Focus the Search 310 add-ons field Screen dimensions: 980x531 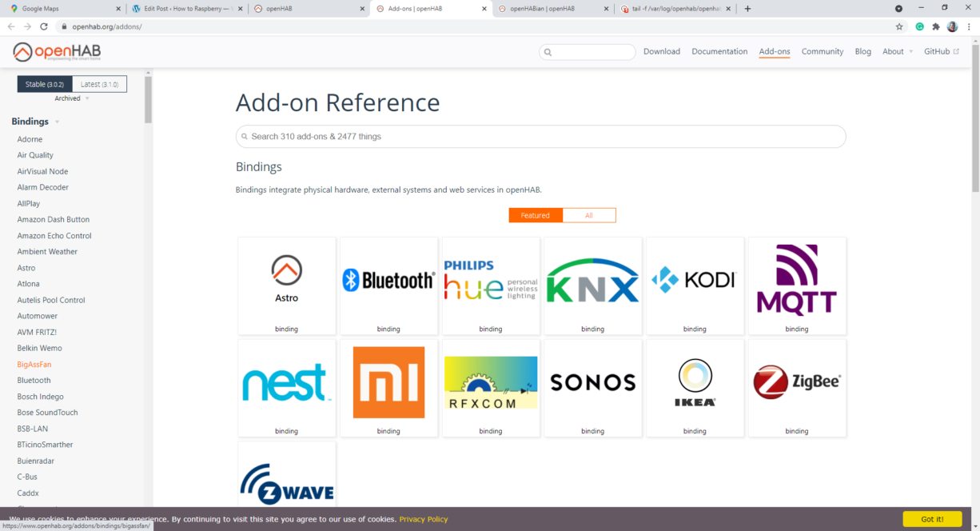click(540, 137)
